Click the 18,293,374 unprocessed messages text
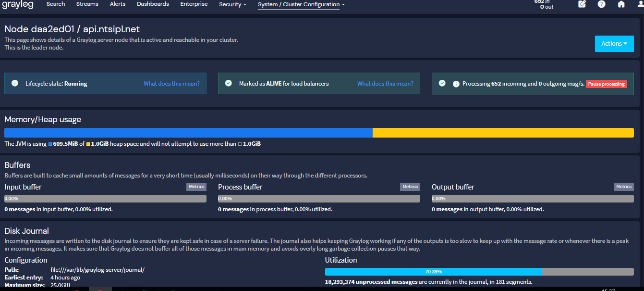The width and height of the screenshot is (644, 291). click(371, 282)
